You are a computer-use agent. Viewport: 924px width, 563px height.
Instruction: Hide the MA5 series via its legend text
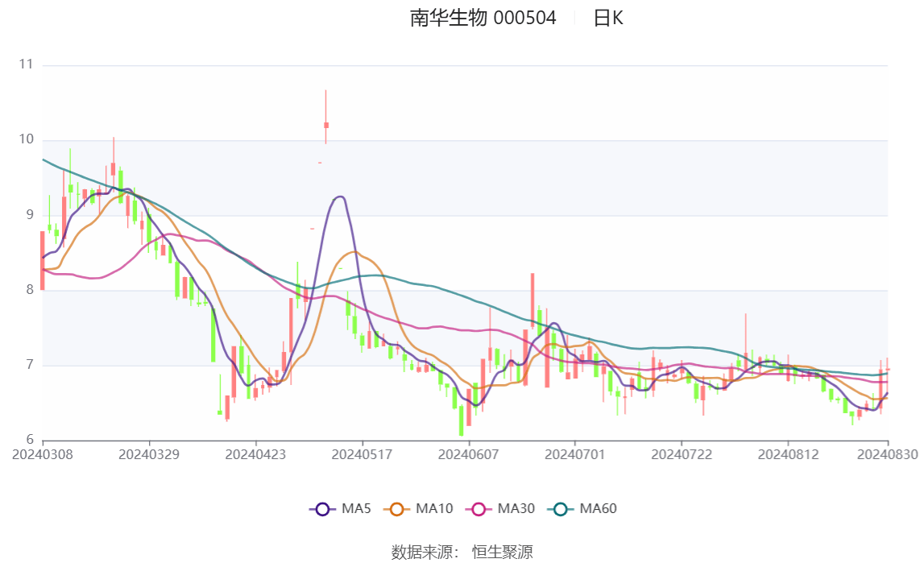[356, 509]
